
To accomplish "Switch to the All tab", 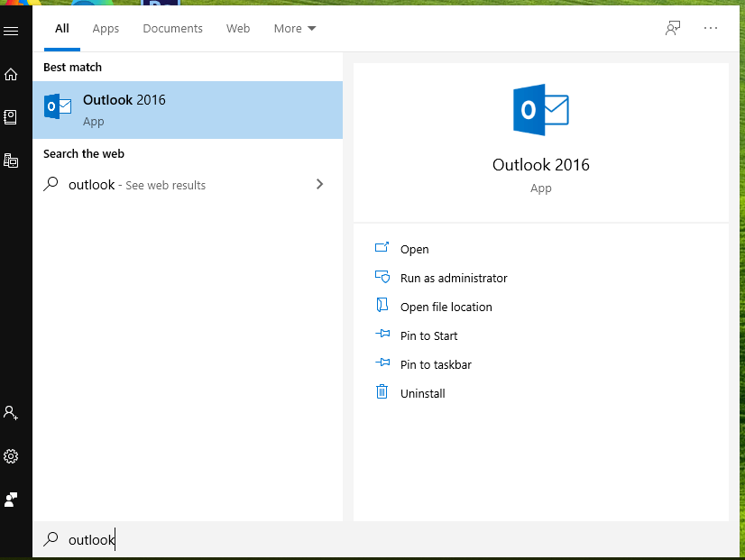I will tap(62, 29).
